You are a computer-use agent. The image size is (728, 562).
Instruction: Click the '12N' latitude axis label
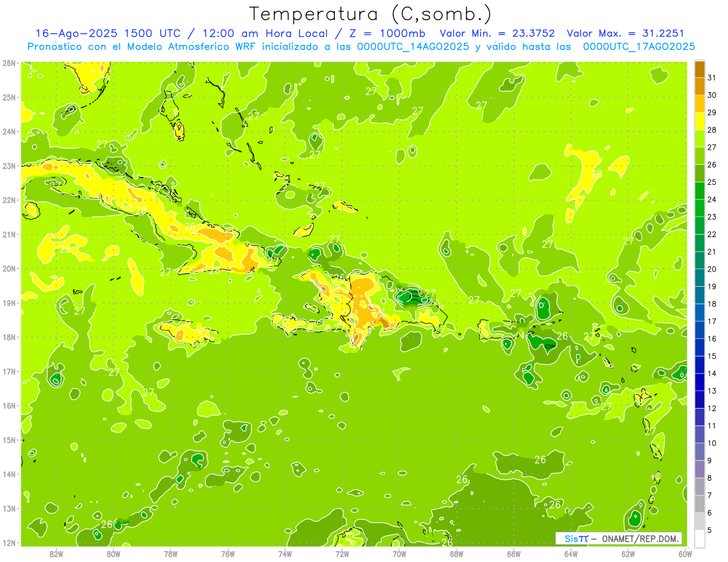10,543
